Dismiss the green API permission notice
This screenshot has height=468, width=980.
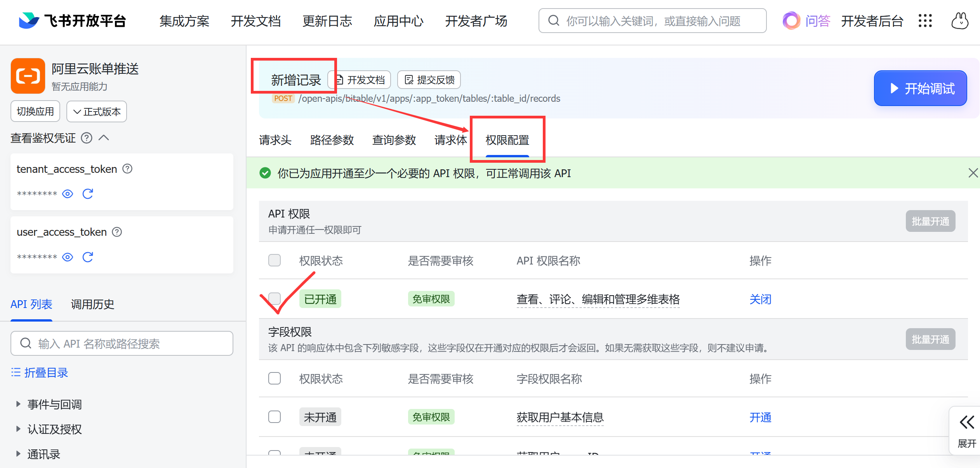pyautogui.click(x=973, y=173)
